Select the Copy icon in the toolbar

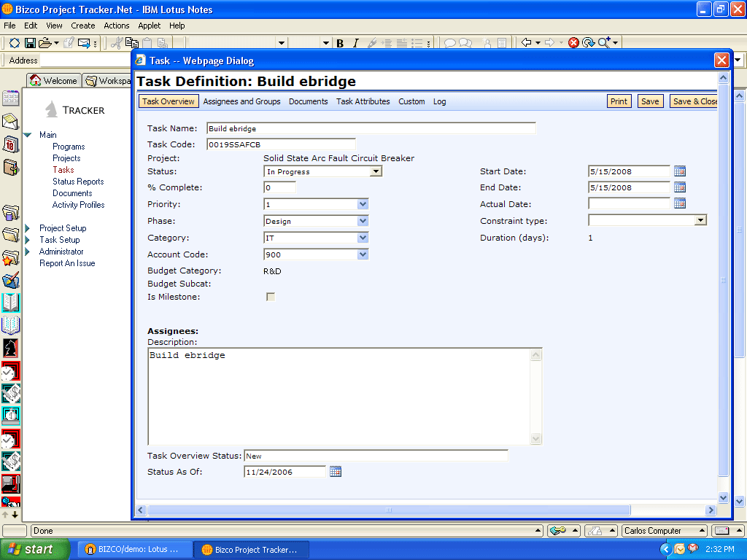[132, 43]
